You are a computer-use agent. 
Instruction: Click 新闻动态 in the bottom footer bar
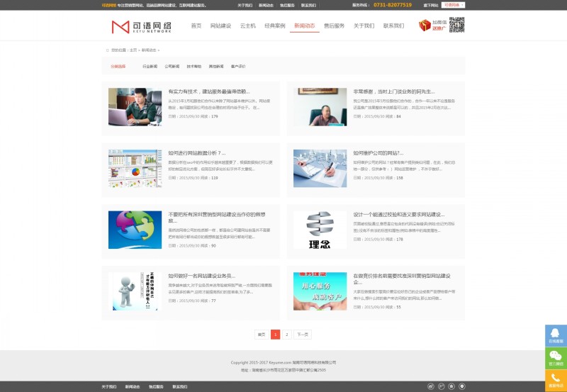(133, 387)
